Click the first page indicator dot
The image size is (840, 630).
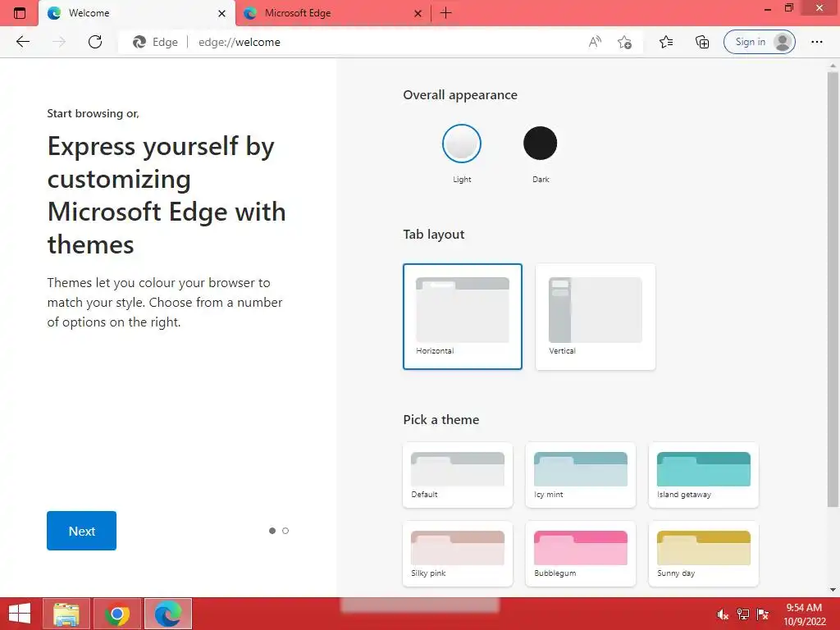(x=272, y=531)
